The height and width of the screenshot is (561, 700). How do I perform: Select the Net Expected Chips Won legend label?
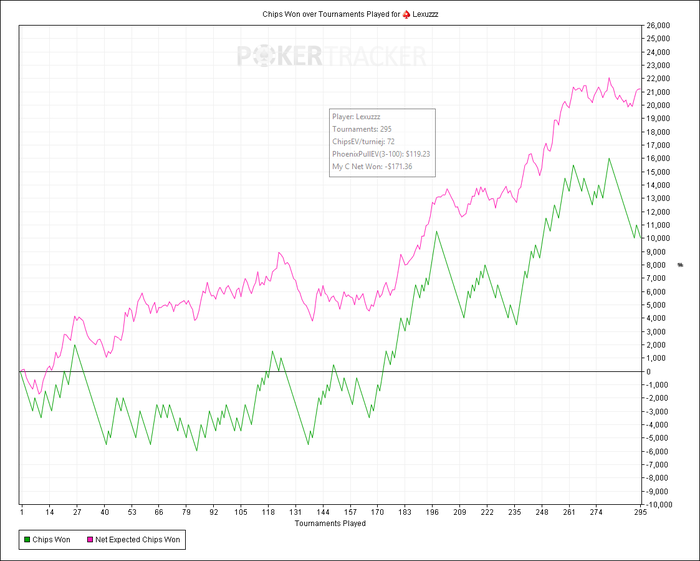(138, 540)
